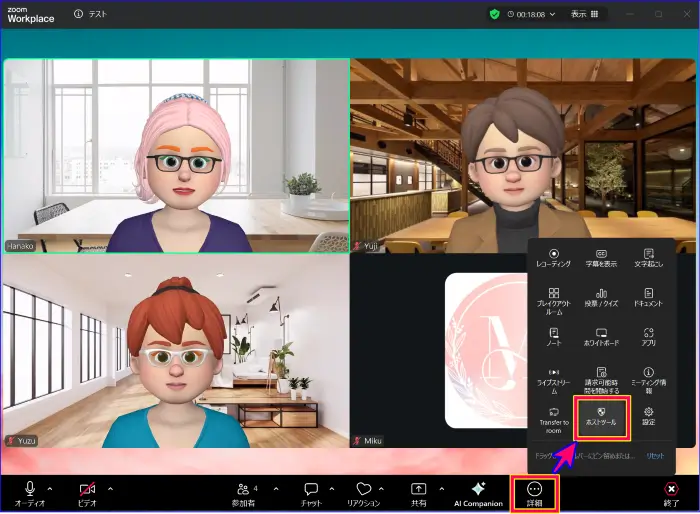
Task: Click the リセット (Reset) link
Action: pyautogui.click(x=655, y=455)
